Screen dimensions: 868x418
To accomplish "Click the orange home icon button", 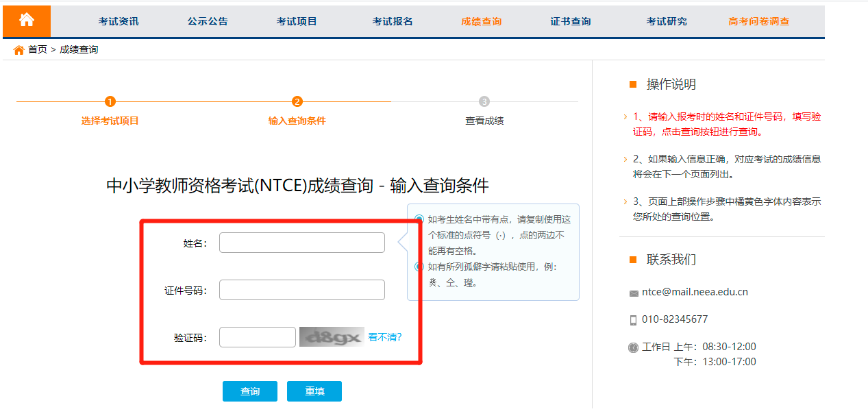I will pos(27,21).
